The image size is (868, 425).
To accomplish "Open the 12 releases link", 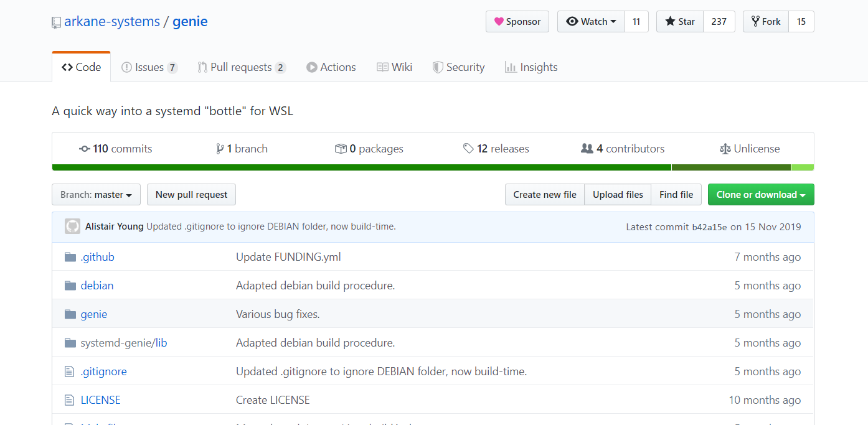I will coord(496,149).
